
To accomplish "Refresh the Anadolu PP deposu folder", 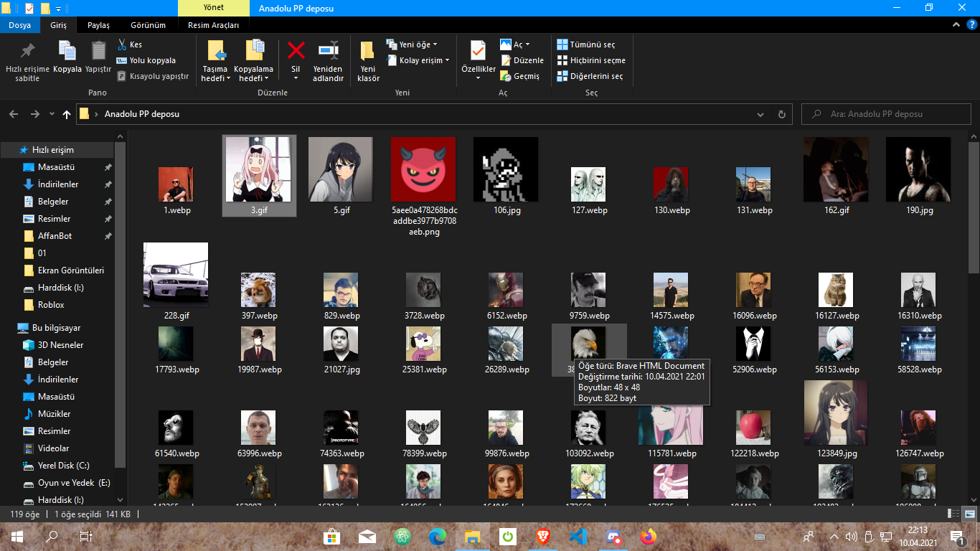I will point(782,114).
